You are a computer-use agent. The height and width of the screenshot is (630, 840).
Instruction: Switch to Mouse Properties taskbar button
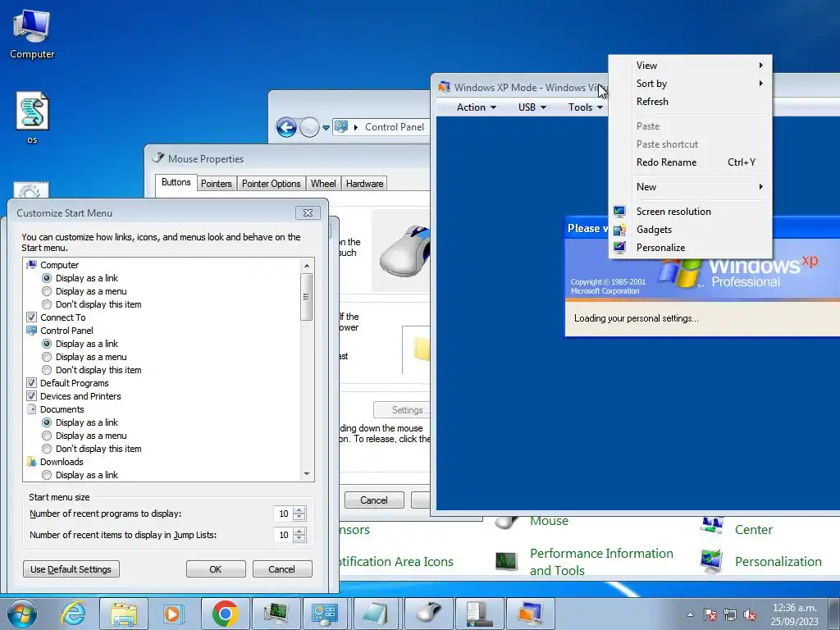click(x=428, y=614)
